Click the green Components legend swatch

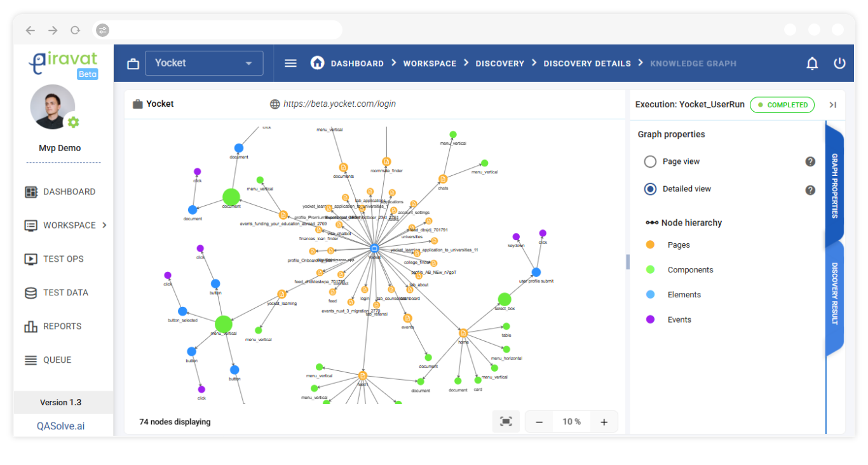tap(650, 269)
